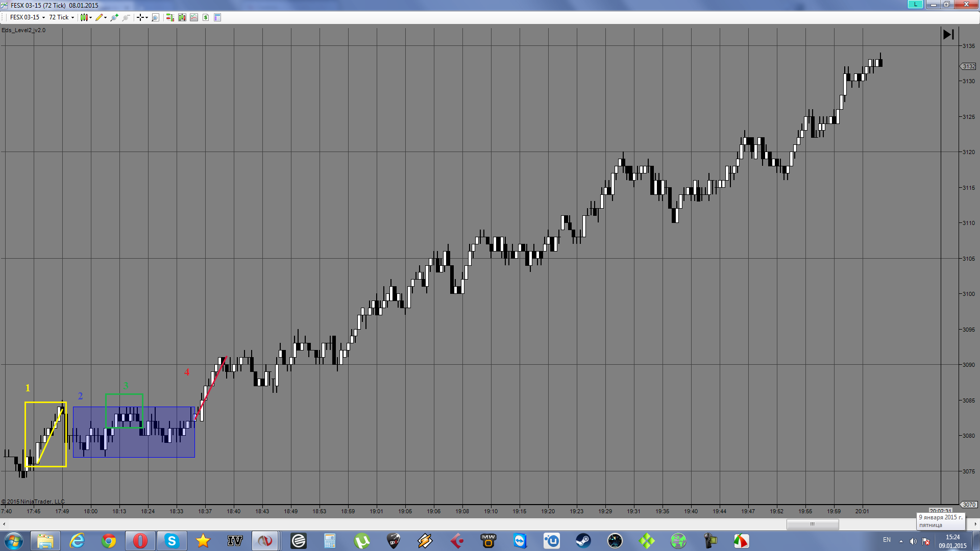980x551 pixels.
Task: Expand the crosshair cursor dropdown arrow
Action: pyautogui.click(x=146, y=17)
